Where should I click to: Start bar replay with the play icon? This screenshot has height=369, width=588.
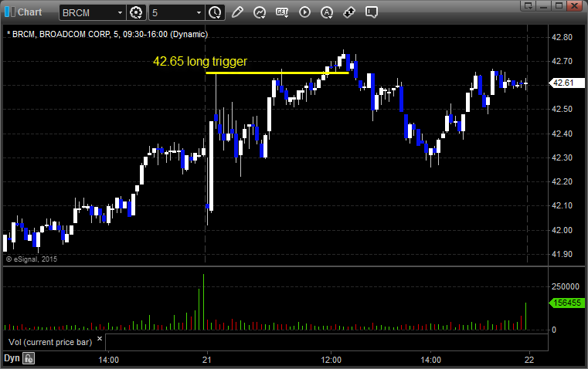pos(304,12)
